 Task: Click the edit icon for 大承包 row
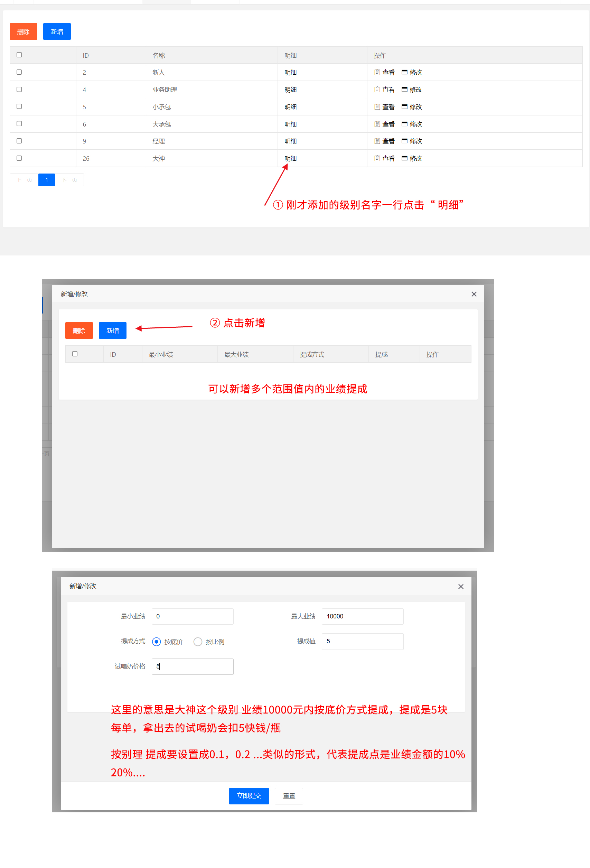point(404,124)
